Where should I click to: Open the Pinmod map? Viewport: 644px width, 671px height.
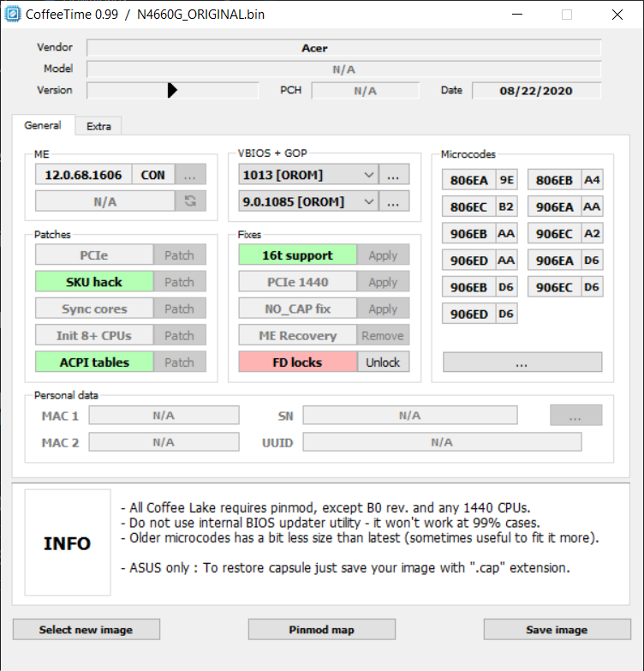(321, 630)
